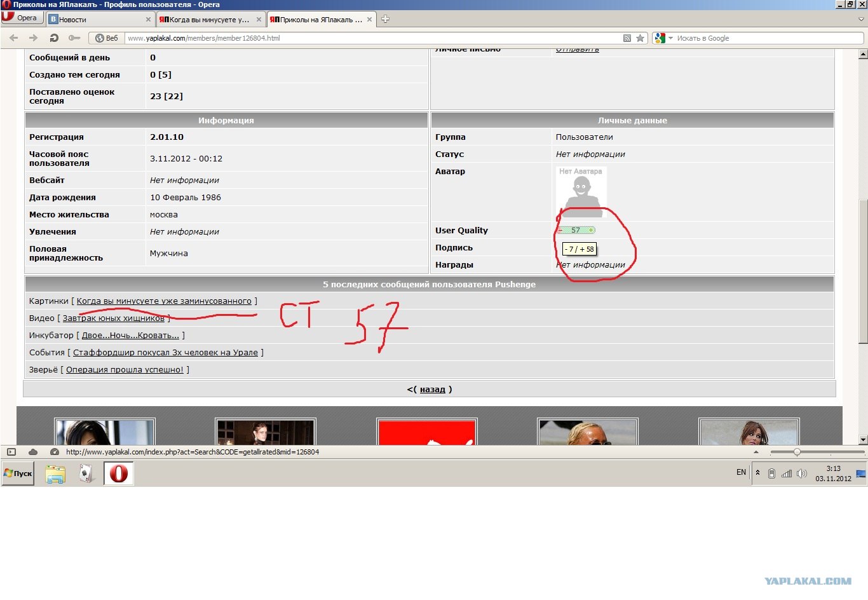Viewport: 868px width, 600px height.
Task: Click the 'назад' back link
Action: pos(432,390)
